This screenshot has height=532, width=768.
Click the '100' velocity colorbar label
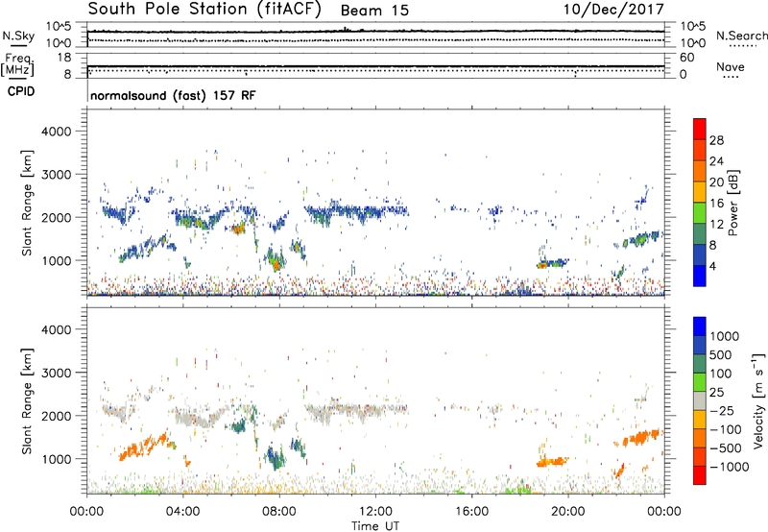coord(719,374)
